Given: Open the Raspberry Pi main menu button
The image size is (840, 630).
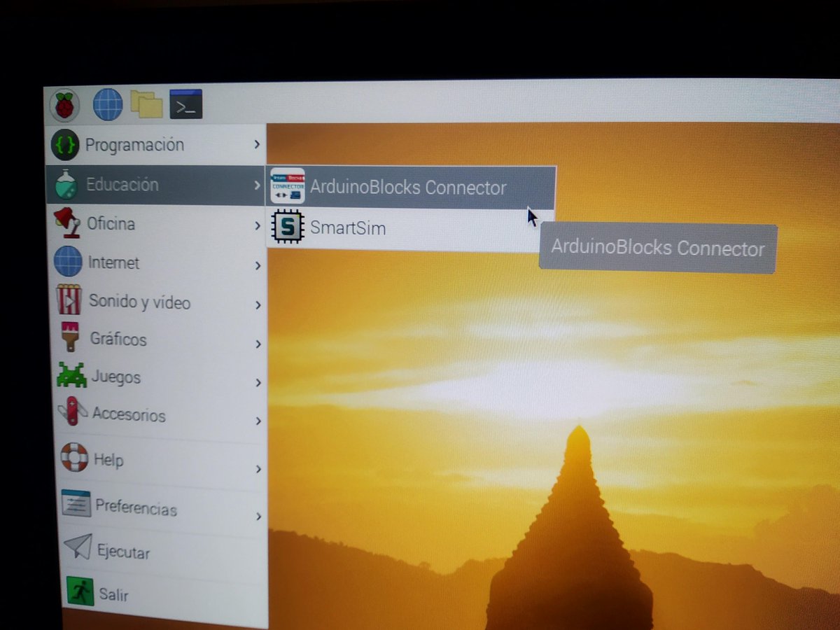Looking at the screenshot, I should pyautogui.click(x=64, y=106).
